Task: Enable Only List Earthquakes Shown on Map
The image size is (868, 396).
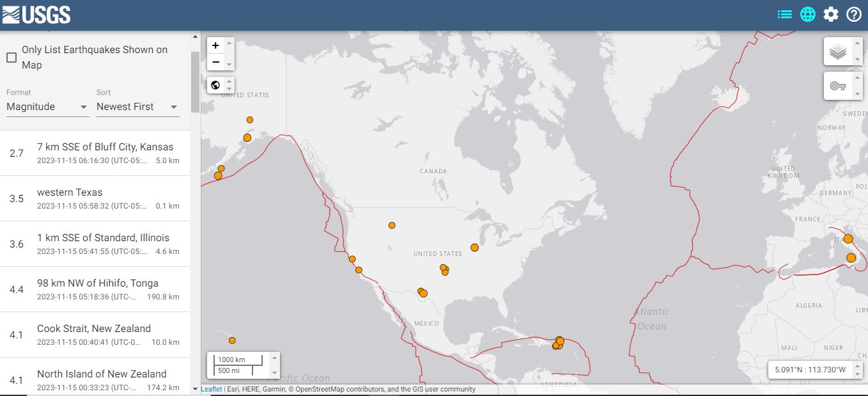Action: (12, 58)
